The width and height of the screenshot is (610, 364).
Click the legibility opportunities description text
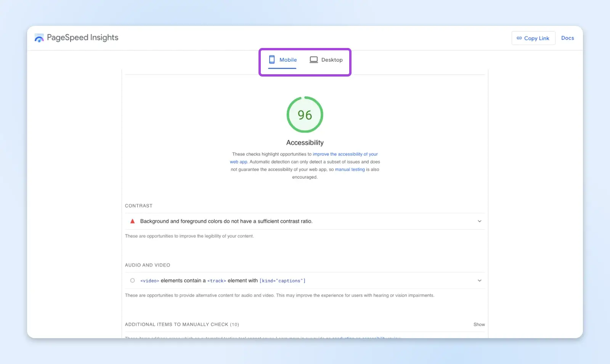[x=189, y=236]
